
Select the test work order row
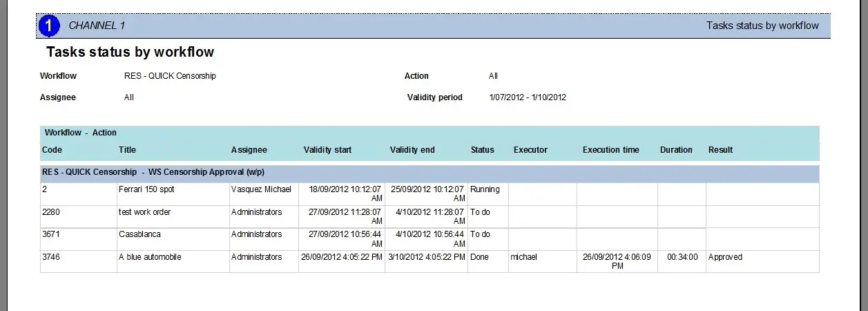(144, 212)
